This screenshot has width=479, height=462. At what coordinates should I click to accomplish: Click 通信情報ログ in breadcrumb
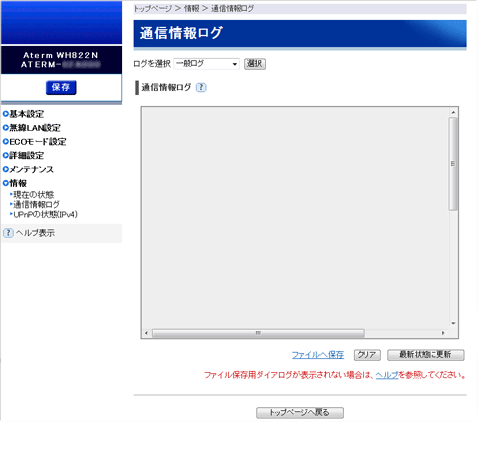click(232, 9)
